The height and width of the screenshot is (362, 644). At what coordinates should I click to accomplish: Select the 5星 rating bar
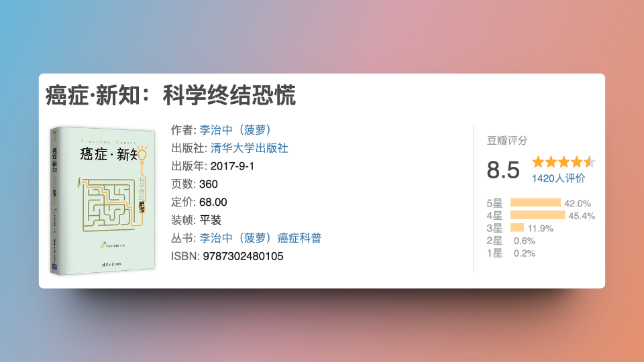coord(535,203)
